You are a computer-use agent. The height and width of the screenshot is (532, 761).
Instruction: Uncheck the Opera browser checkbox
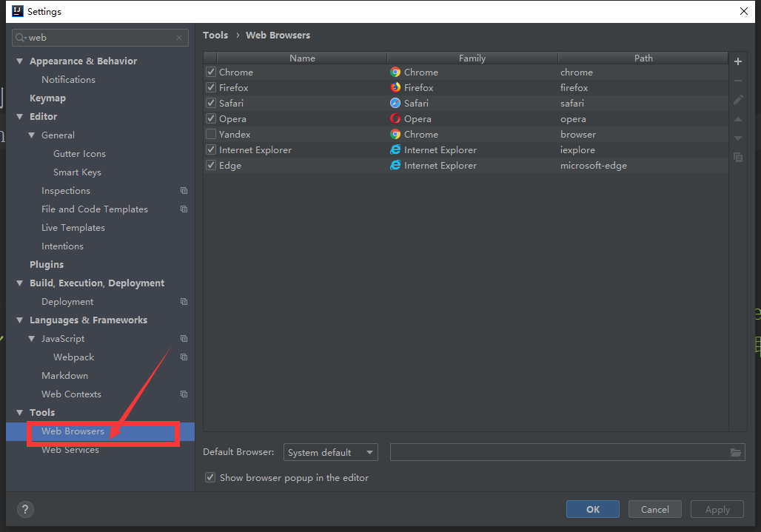[x=211, y=119]
